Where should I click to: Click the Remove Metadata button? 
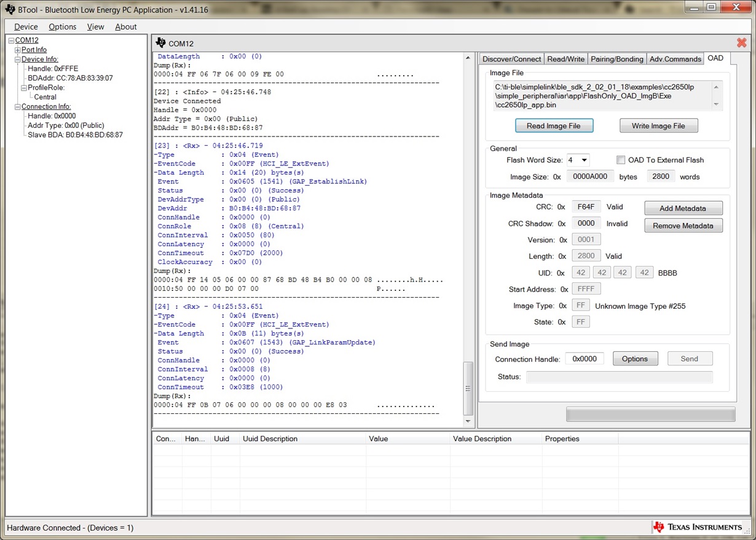(683, 226)
